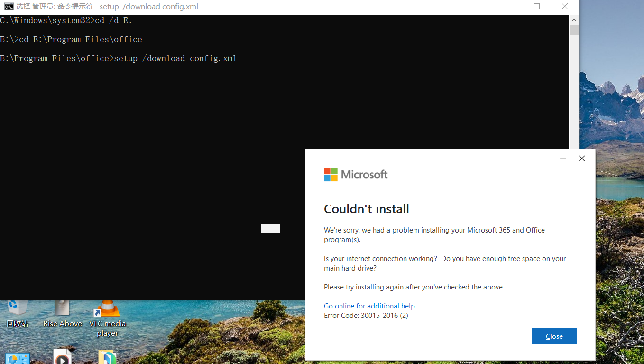Viewport: 644px width, 364px height.
Task: Click 'Please try installing again' message text
Action: (x=414, y=287)
